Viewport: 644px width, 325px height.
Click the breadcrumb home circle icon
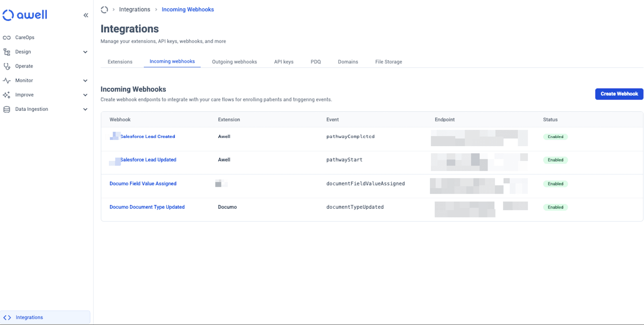(x=104, y=10)
